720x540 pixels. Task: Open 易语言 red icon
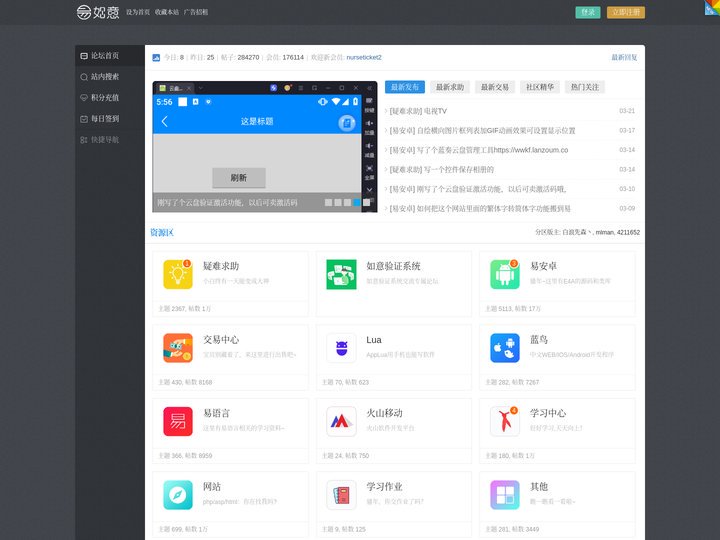pos(178,421)
